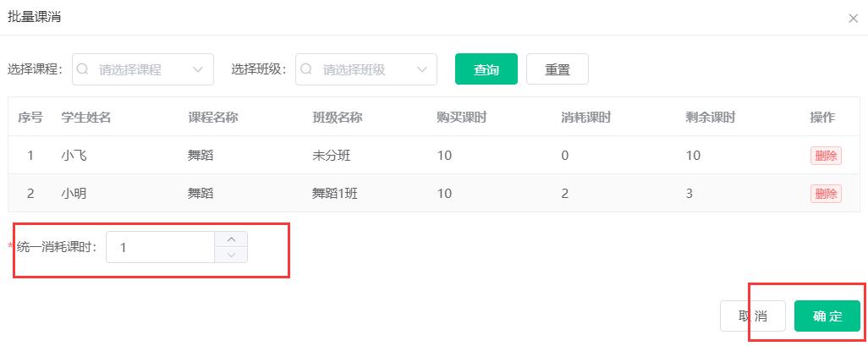Increase 统一消耗课时 with up arrow
Screen dimensions: 868x346
232,239
